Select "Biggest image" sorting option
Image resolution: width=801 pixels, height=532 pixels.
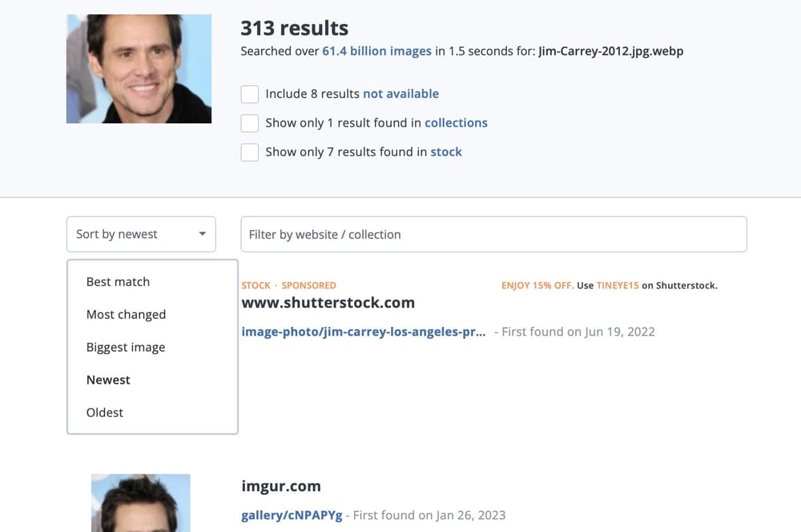click(x=126, y=347)
